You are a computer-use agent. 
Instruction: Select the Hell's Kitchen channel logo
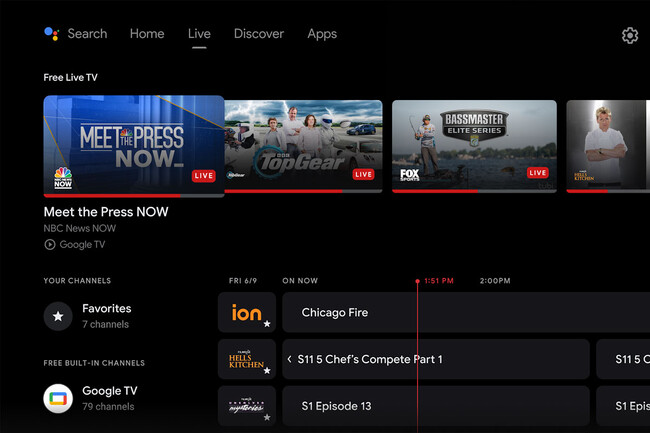[x=247, y=359]
